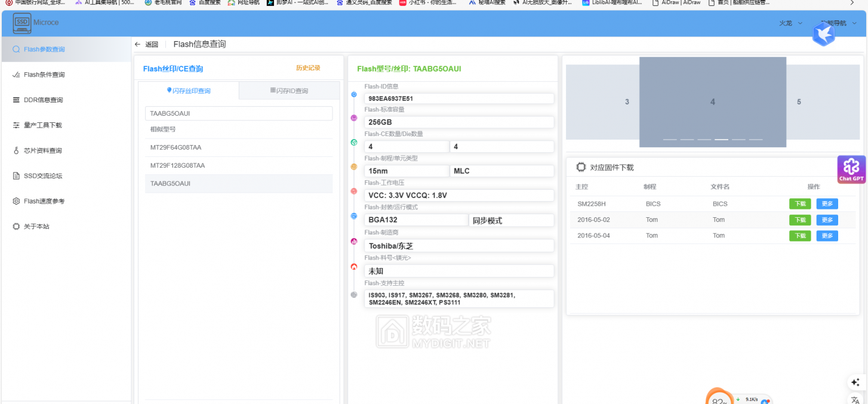Click the VCC: 3.3V VCCQ: 1.8V field

459,195
